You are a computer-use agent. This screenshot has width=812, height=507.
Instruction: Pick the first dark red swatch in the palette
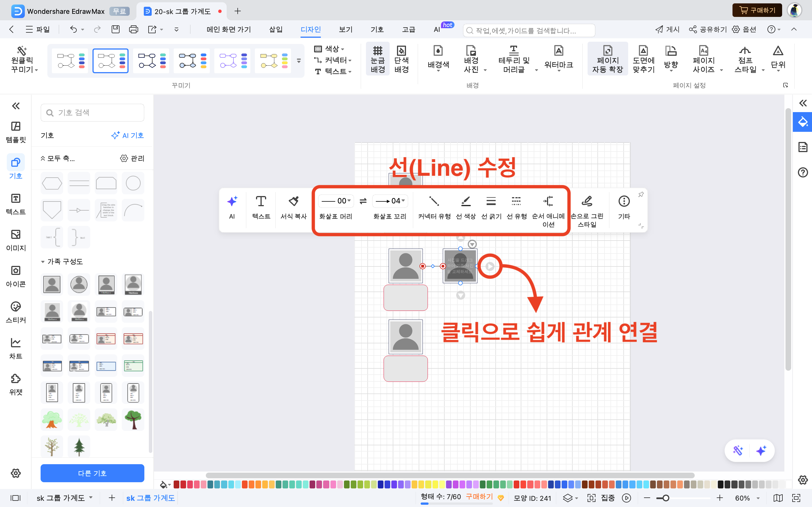(176, 484)
